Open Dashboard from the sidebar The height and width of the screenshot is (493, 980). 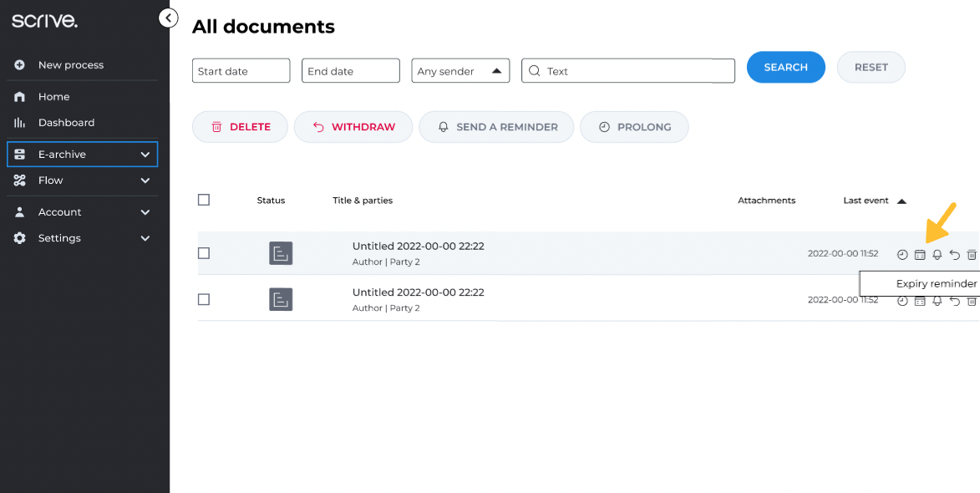[66, 123]
